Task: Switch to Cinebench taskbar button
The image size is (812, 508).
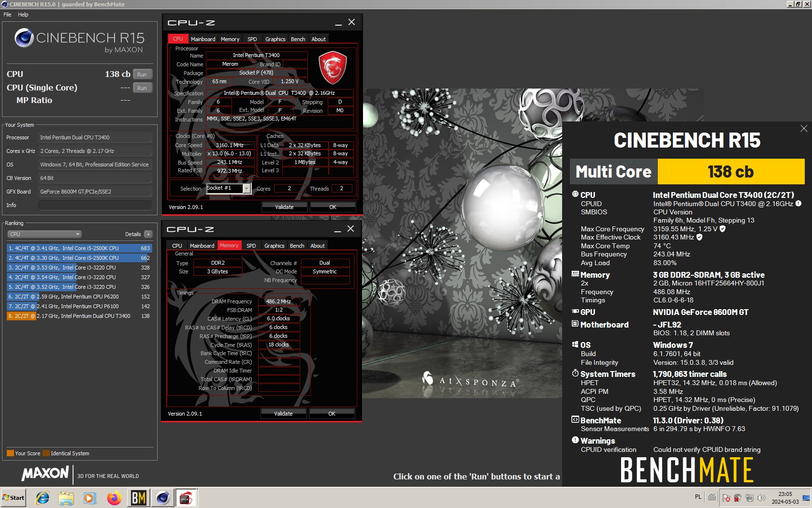Action: click(162, 498)
